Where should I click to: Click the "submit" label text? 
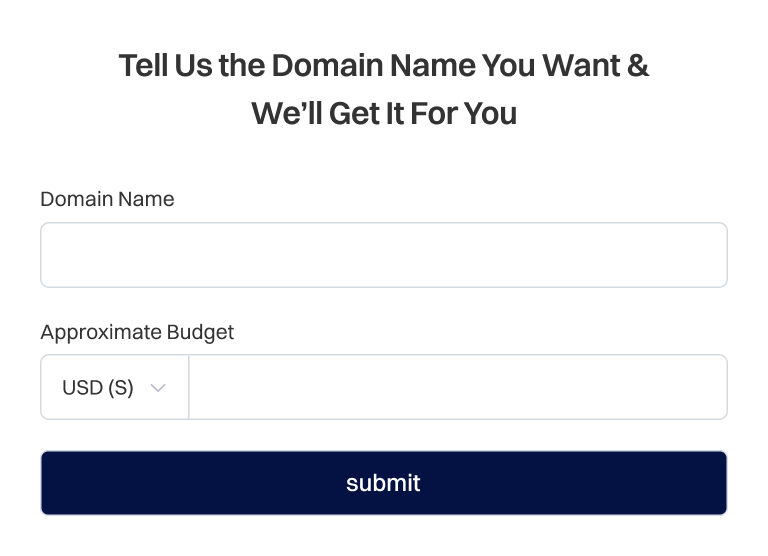(x=383, y=483)
